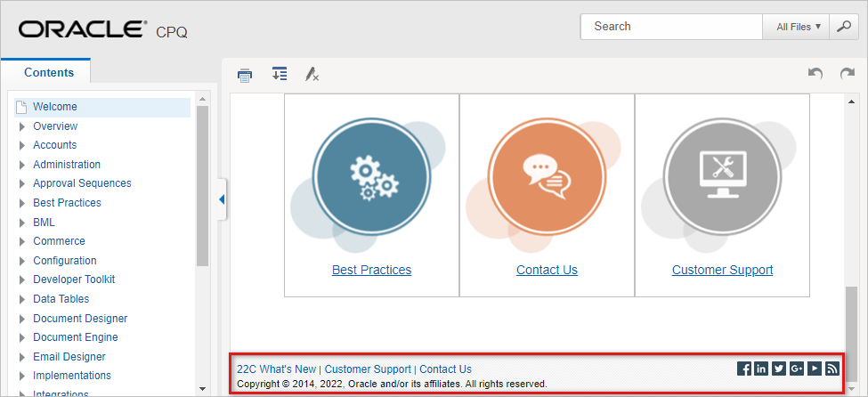
Task: Click into the Search input field
Action: click(x=671, y=27)
